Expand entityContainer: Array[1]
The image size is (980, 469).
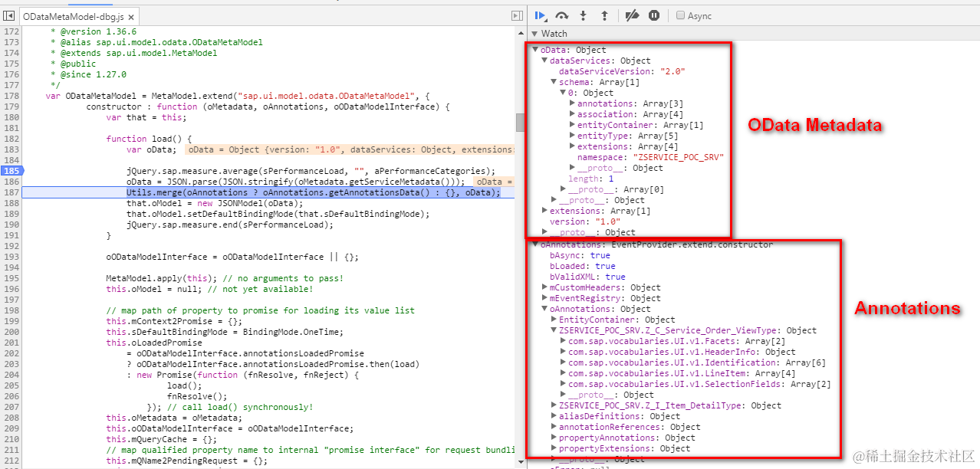pyautogui.click(x=572, y=125)
